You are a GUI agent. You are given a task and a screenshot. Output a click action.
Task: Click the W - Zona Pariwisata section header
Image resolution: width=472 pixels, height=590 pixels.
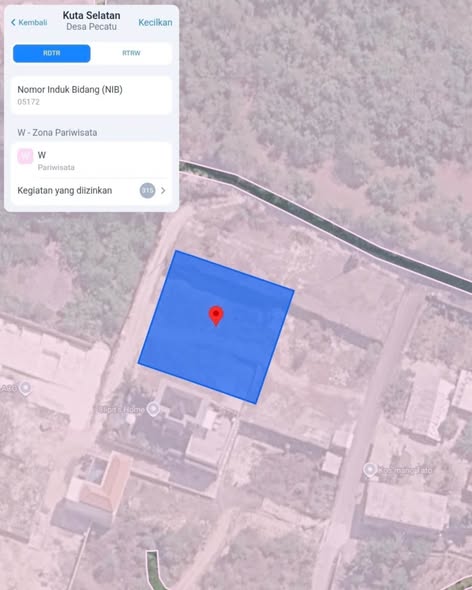point(57,132)
